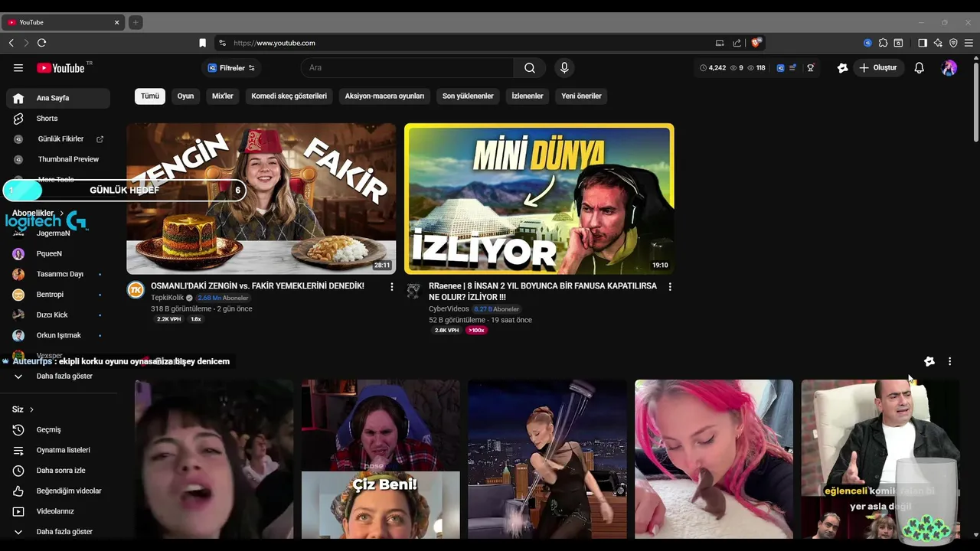
Task: Open the Shorts shelf three-dot menu
Action: [950, 361]
